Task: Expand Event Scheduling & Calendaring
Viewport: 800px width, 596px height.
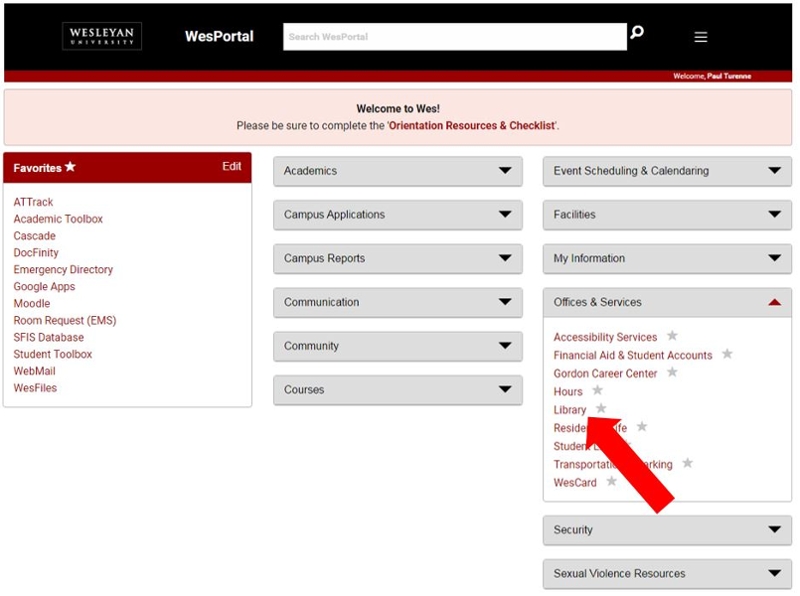Action: click(x=667, y=171)
